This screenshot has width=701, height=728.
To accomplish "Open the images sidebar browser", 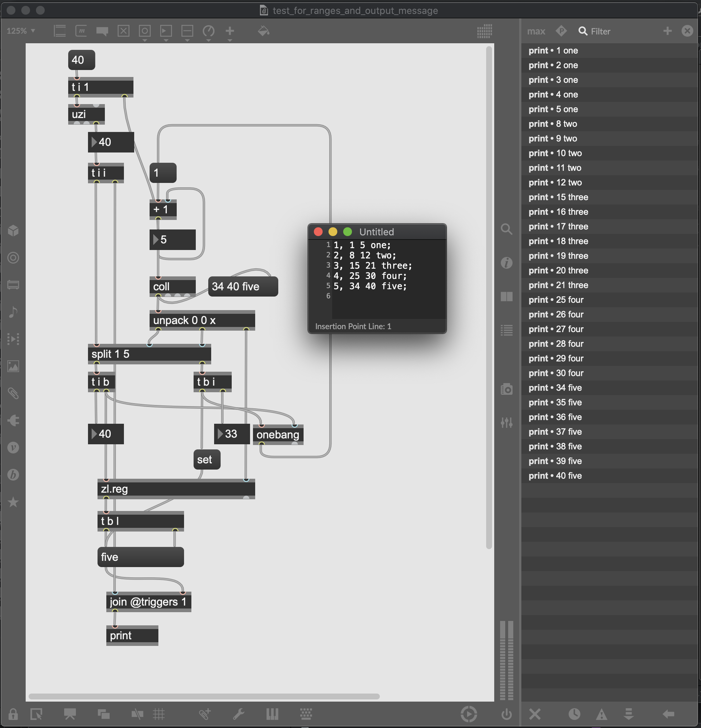I will click(13, 366).
